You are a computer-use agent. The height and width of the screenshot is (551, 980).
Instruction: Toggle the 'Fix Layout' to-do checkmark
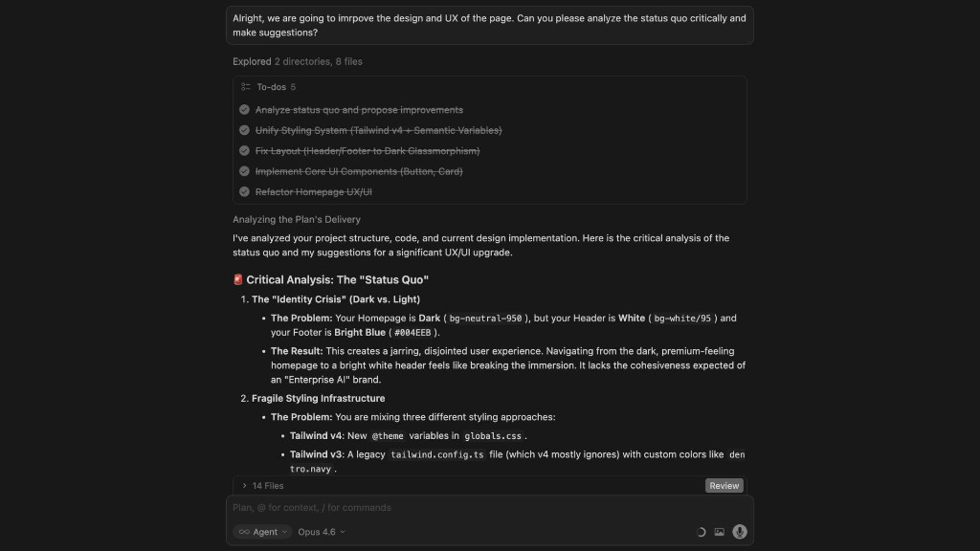[x=245, y=151]
